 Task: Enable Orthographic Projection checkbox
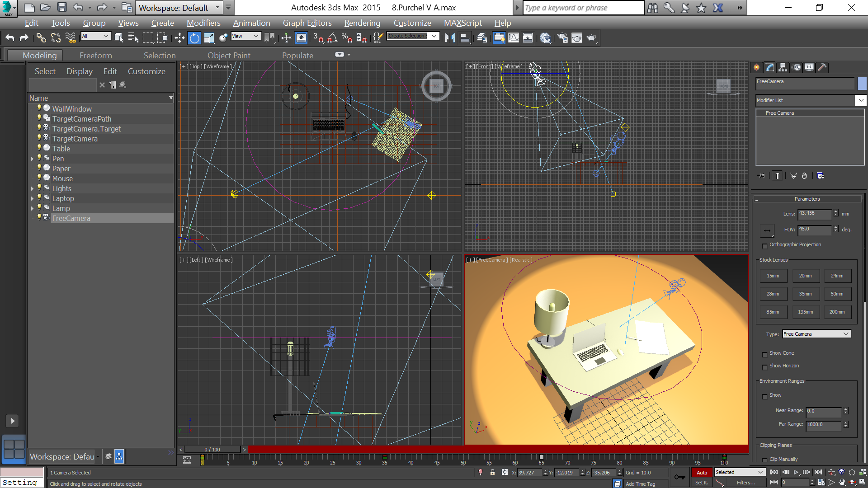pyautogui.click(x=764, y=246)
